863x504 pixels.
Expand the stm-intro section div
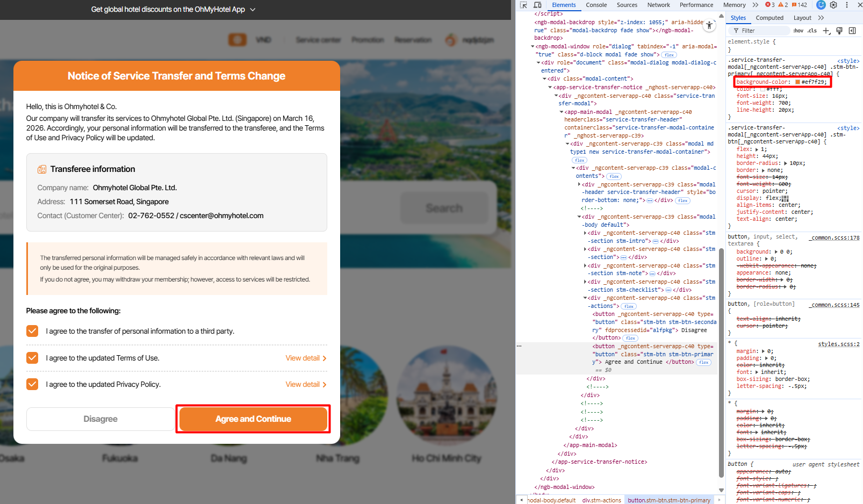585,233
